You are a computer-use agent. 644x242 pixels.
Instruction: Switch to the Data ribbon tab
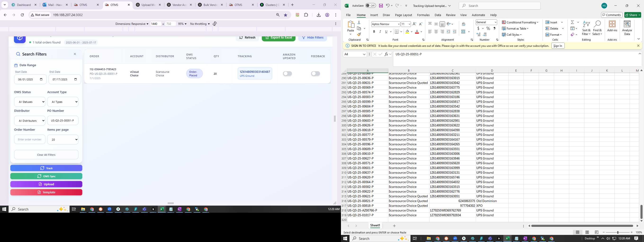click(x=438, y=15)
